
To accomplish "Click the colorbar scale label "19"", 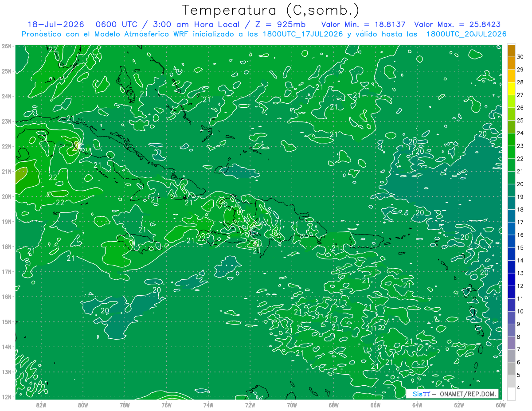I will pos(520,197).
